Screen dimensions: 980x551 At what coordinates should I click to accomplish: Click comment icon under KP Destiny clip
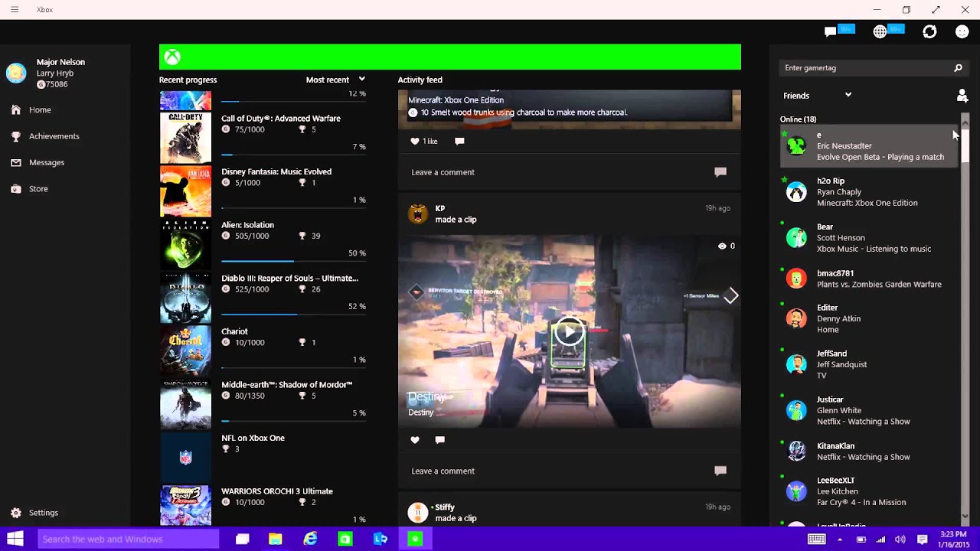(x=439, y=439)
